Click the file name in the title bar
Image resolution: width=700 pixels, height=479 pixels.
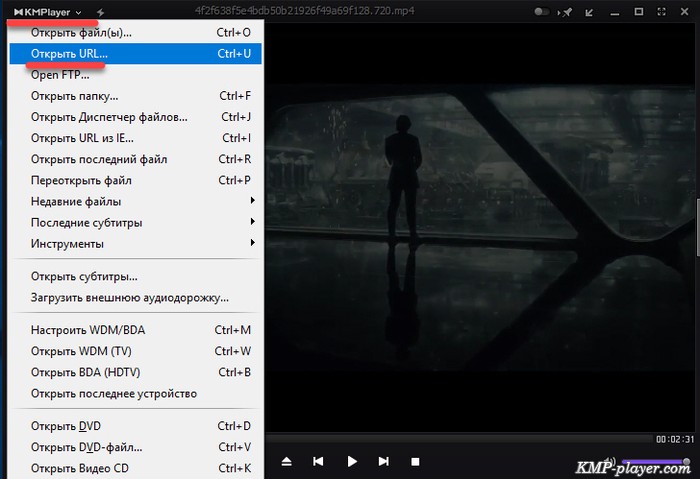(x=304, y=10)
